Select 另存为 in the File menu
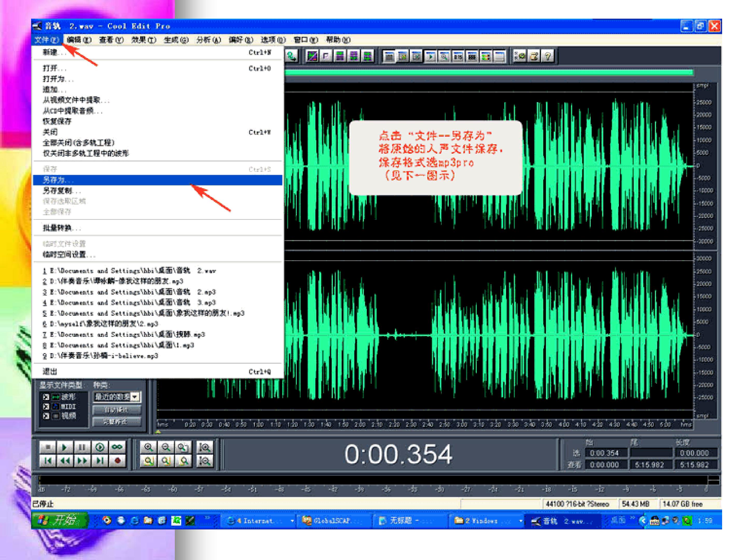This screenshot has width=747, height=560. [x=57, y=180]
